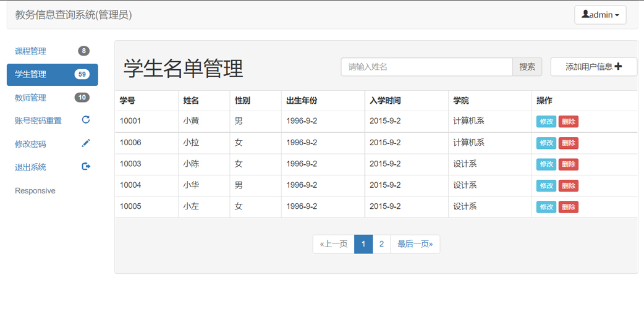644x325 pixels.
Task: Click the user icon next to admin
Action: click(585, 14)
